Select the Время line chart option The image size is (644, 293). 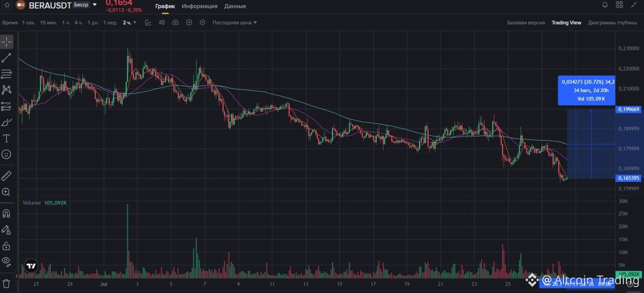tap(10, 23)
